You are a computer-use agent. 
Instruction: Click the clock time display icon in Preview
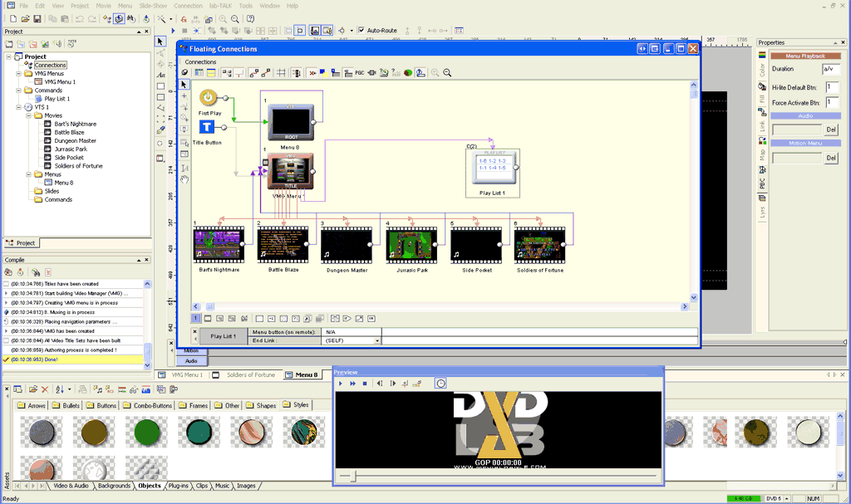click(x=440, y=384)
